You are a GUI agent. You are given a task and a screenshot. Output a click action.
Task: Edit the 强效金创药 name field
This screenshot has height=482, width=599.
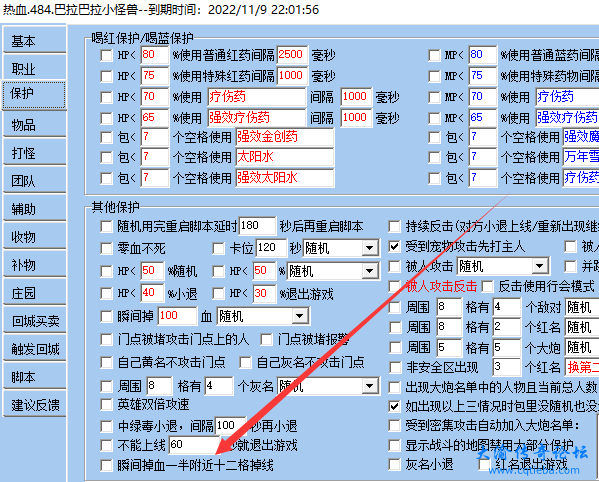[x=285, y=137]
